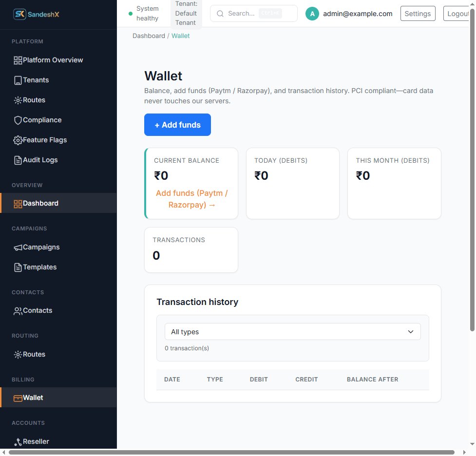The image size is (476, 456).
Task: Open Feature Flags menu item
Action: [x=58, y=140]
